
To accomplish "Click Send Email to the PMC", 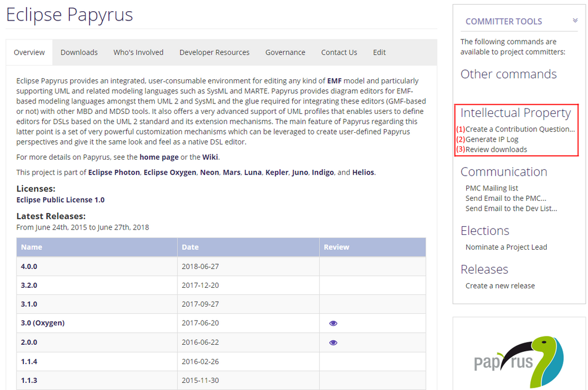I will click(506, 198).
